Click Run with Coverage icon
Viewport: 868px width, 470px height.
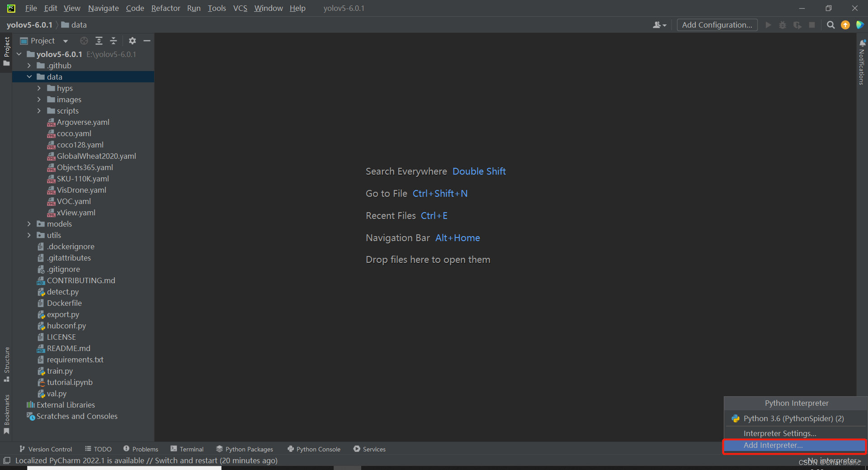797,25
